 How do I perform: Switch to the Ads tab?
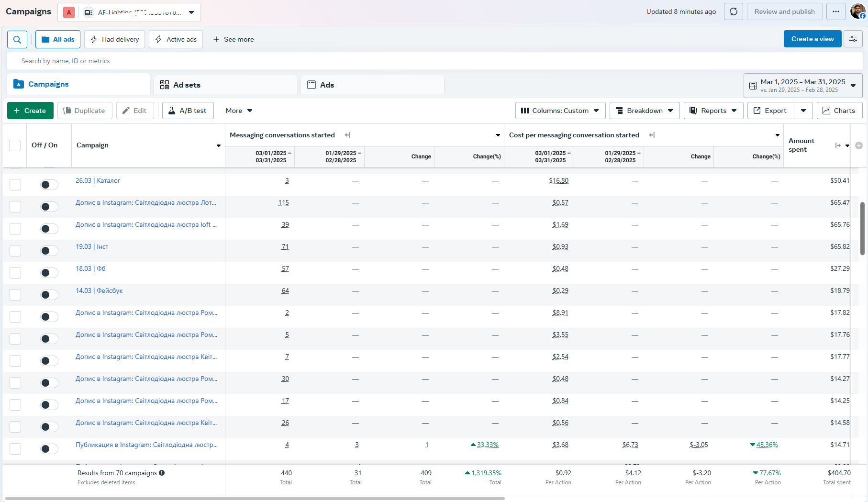coord(372,85)
